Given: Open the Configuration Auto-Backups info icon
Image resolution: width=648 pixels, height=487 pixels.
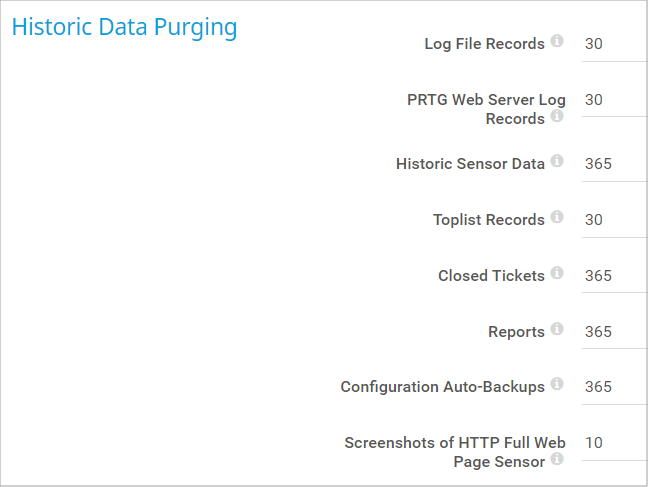Looking at the screenshot, I should click(x=557, y=383).
